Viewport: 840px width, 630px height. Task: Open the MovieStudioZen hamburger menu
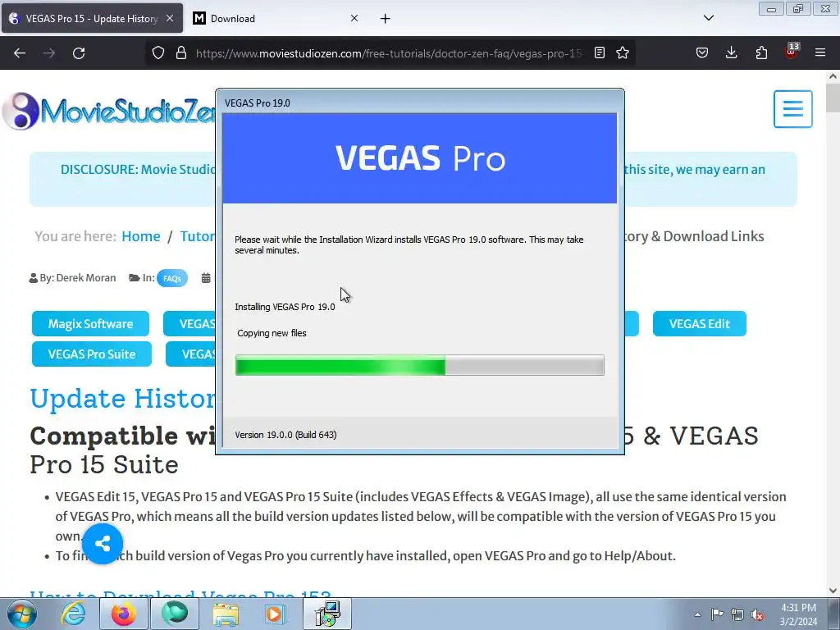click(x=793, y=109)
